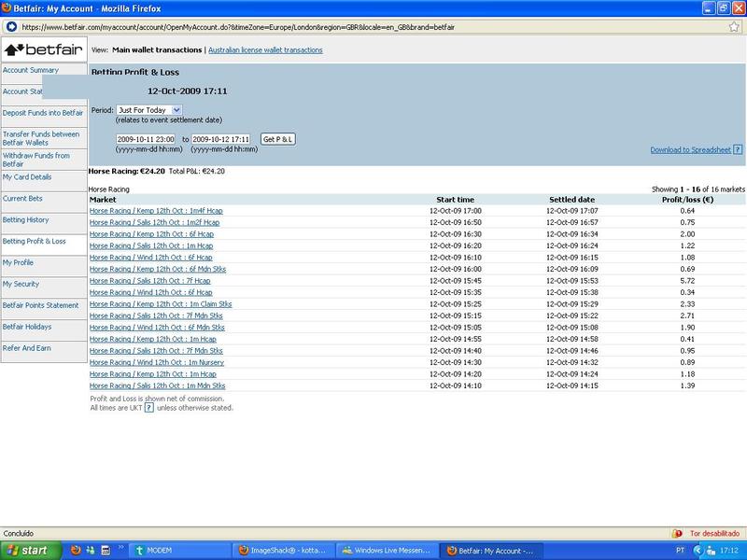Open Account Summary in the sidebar
747x560 pixels.
[31, 70]
